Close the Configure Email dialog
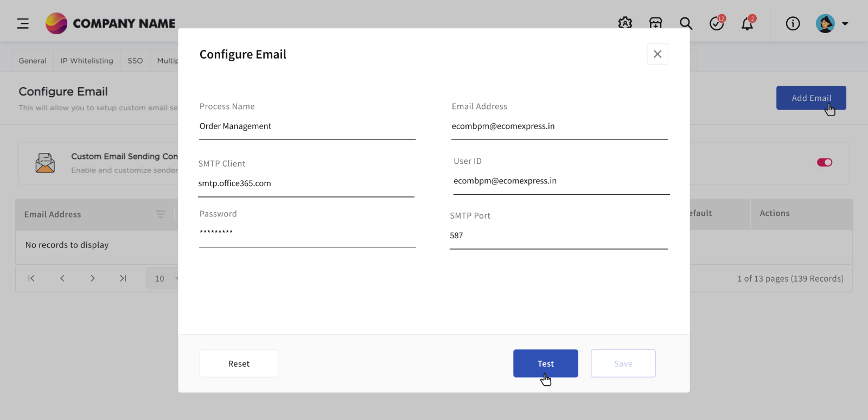 click(658, 54)
